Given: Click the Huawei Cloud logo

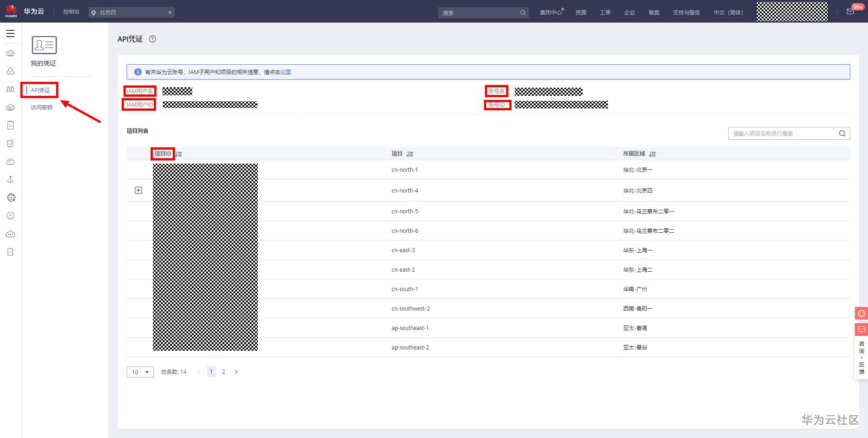Looking at the screenshot, I should (11, 11).
